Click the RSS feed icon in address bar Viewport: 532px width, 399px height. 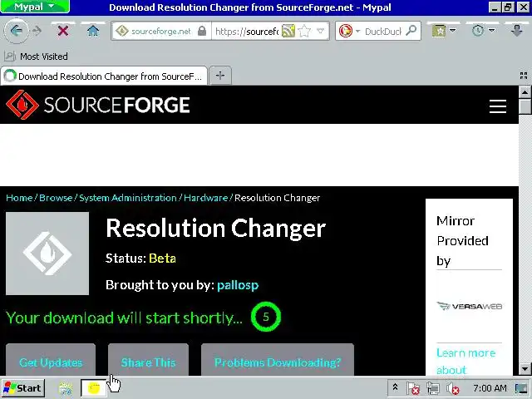tap(288, 32)
